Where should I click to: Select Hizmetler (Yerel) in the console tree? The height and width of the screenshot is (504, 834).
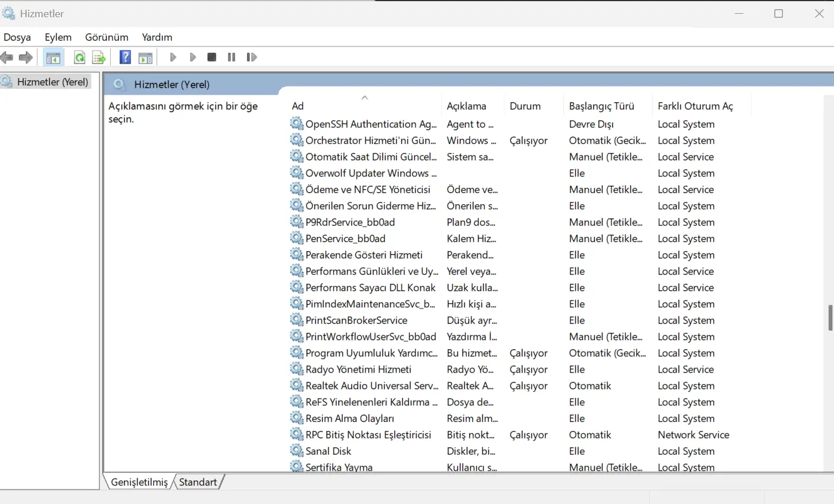(x=53, y=82)
